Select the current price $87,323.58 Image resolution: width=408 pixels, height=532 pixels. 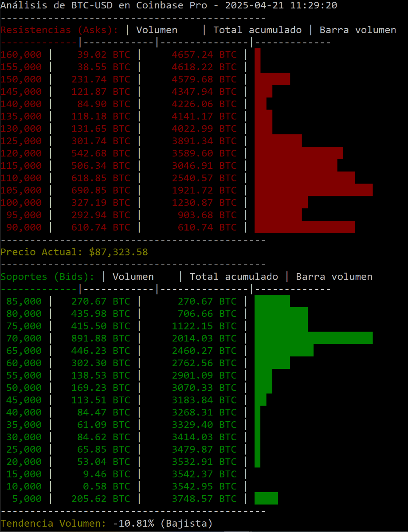pyautogui.click(x=118, y=252)
